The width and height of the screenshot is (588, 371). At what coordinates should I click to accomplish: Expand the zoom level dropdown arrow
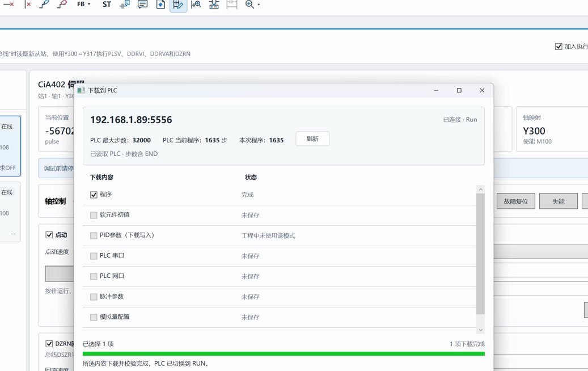(x=259, y=5)
